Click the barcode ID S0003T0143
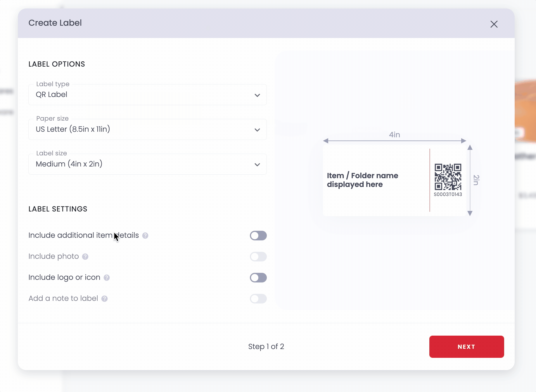The width and height of the screenshot is (536, 392). click(448, 194)
